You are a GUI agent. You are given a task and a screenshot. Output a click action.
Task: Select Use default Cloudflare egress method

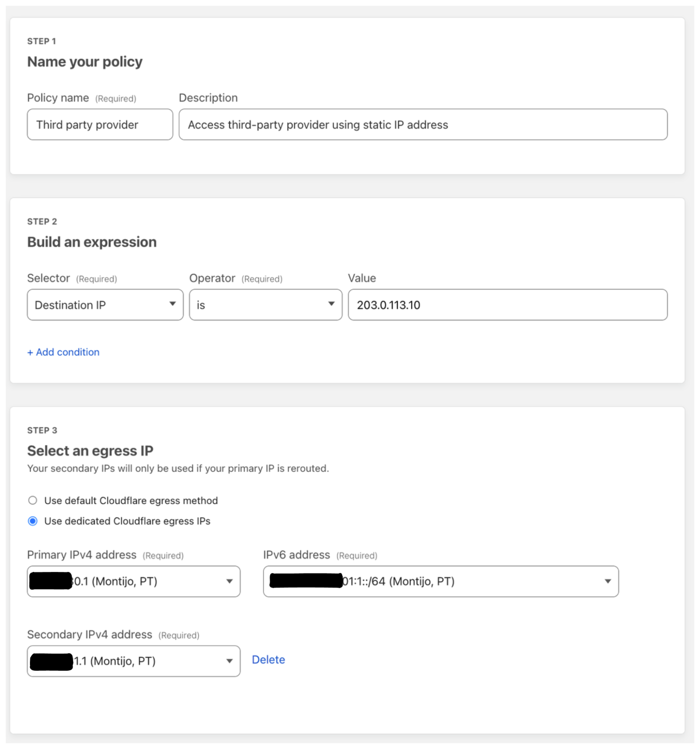point(33,500)
